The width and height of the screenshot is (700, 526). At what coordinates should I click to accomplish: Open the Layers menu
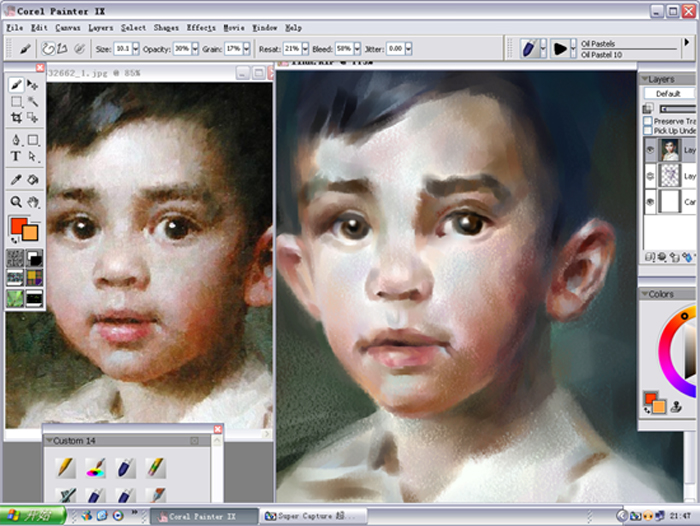click(x=101, y=28)
